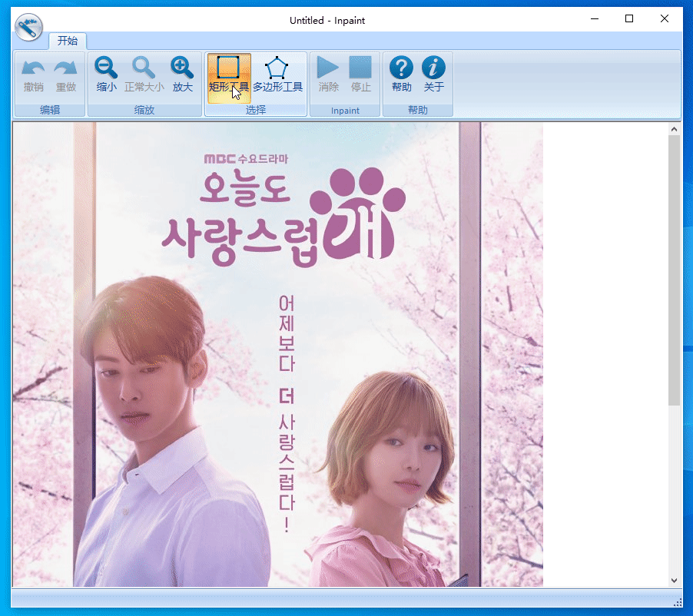This screenshot has width=693, height=616.
Task: Open the Inpaint application menu orb
Action: tap(28, 27)
